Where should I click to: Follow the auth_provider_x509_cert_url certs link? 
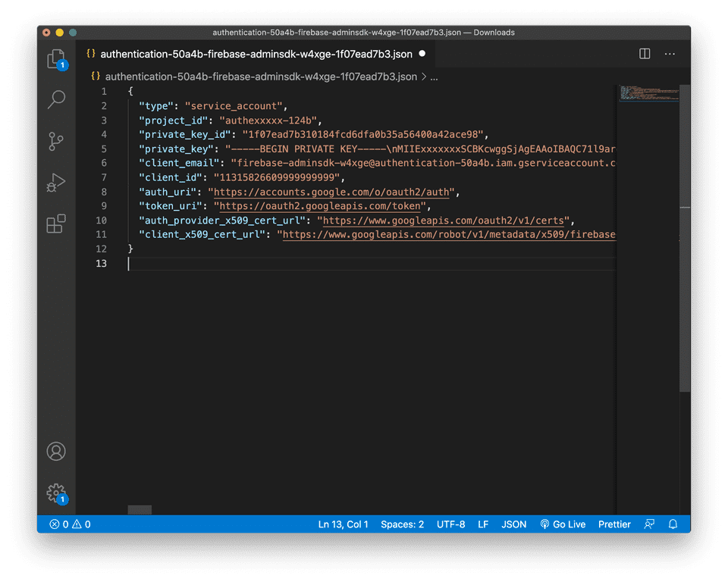point(444,220)
